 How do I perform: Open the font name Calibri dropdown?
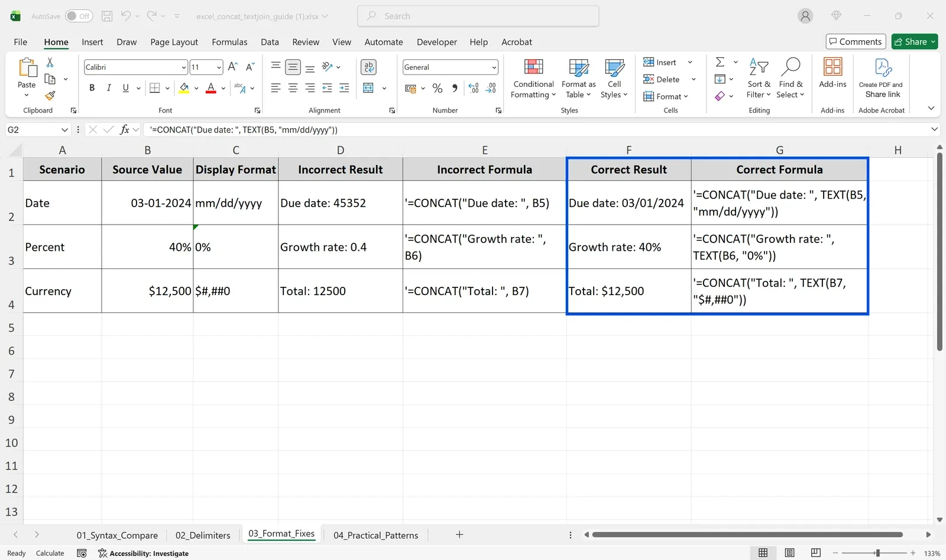click(x=184, y=67)
